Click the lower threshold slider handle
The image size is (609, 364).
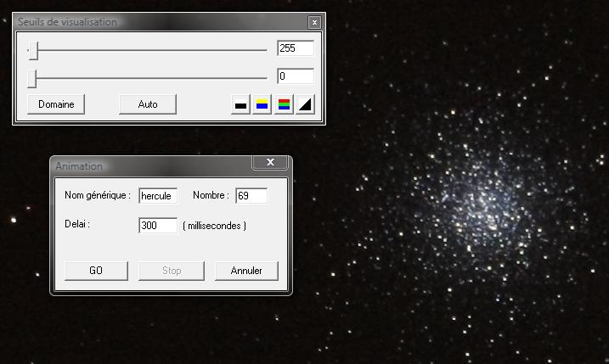tap(31, 78)
